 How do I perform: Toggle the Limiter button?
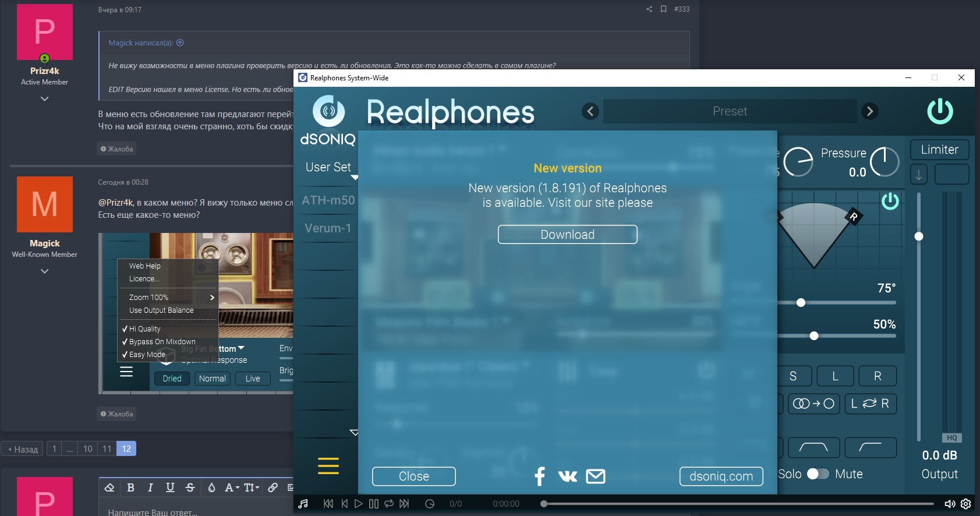pyautogui.click(x=939, y=150)
